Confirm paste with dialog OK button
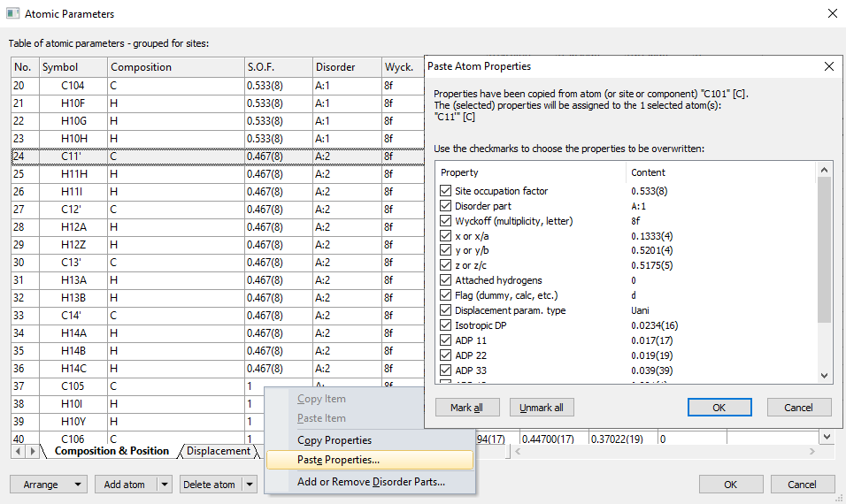The image size is (846, 504). pyautogui.click(x=719, y=408)
